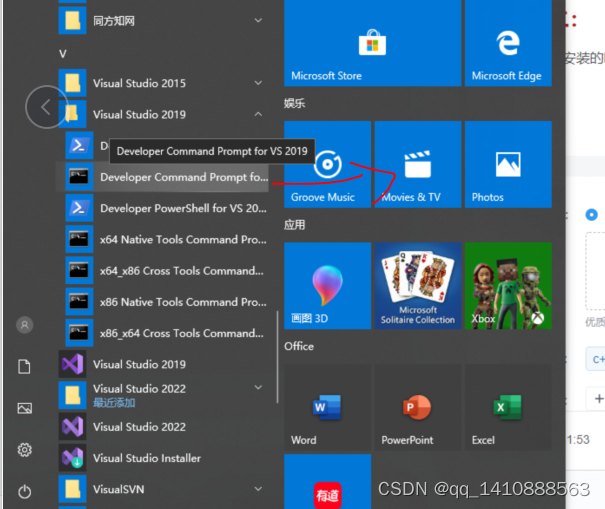Click the Office group header

(x=299, y=346)
